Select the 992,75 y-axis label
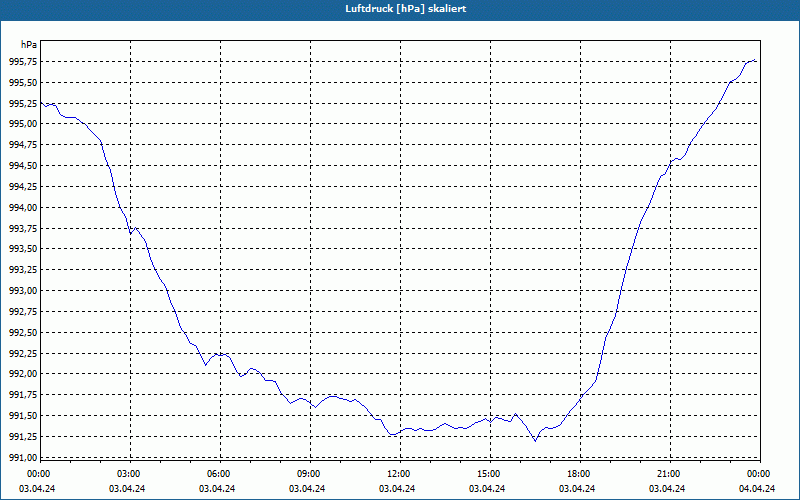This screenshot has height=500, width=800. [x=23, y=311]
